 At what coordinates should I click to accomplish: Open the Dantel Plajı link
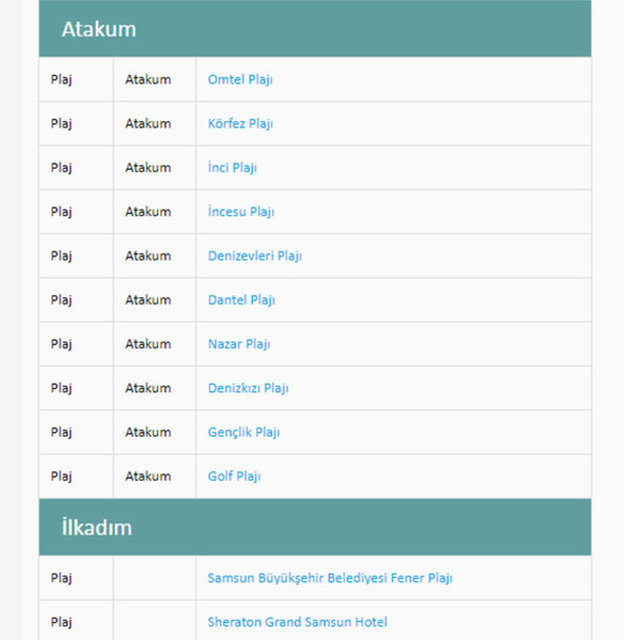point(241,300)
